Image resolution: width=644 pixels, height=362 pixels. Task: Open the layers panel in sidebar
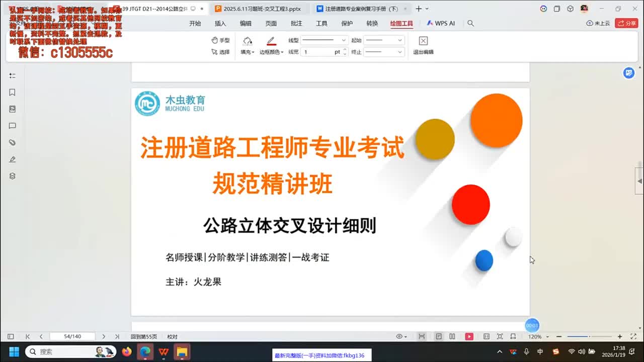coord(13,176)
